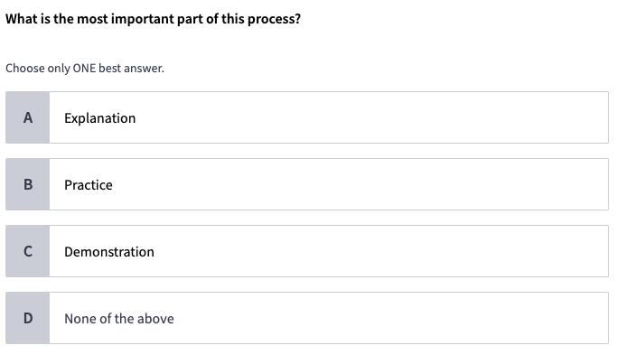This screenshot has height=364, width=628.
Task: Click the Choose only ONE best answer instruction
Action: click(x=85, y=69)
